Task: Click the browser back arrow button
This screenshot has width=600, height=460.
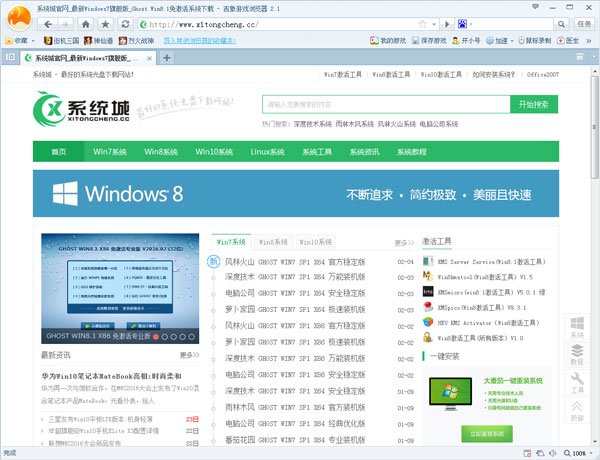Action: click(x=47, y=24)
